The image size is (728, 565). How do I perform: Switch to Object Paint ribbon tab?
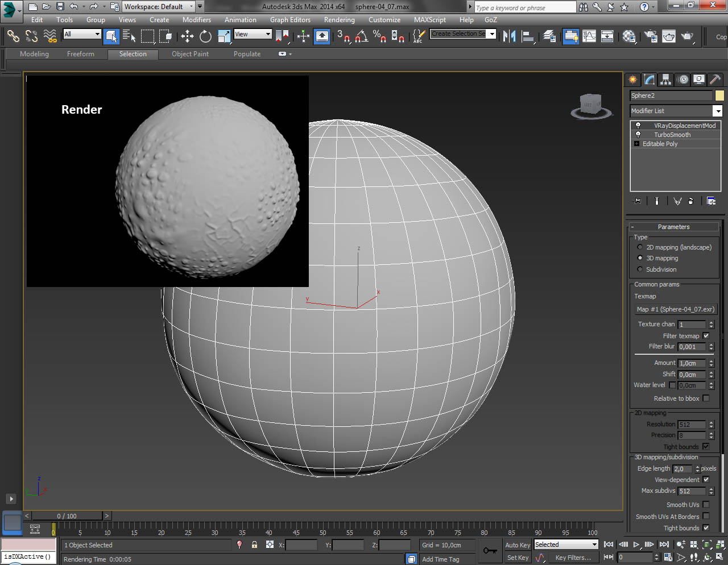pyautogui.click(x=191, y=54)
